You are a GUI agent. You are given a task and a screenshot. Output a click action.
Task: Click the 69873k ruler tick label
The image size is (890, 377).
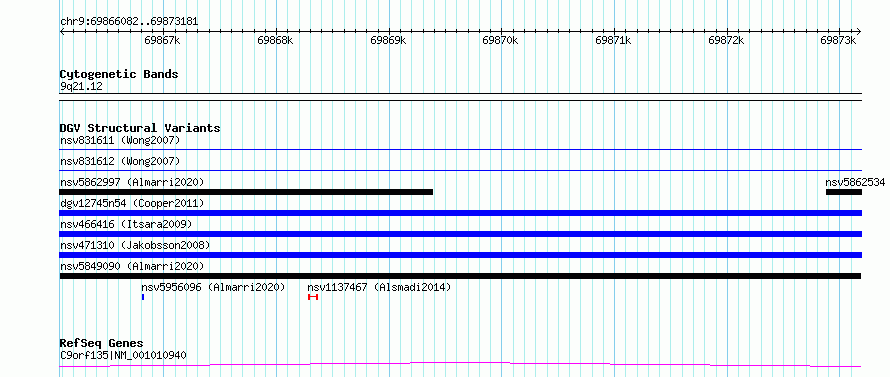839,40
